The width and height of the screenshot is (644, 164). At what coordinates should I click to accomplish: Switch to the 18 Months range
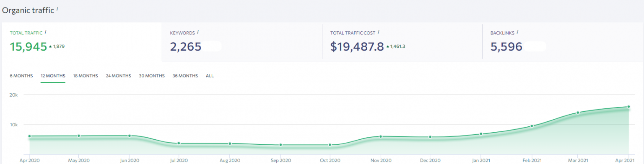point(86,76)
